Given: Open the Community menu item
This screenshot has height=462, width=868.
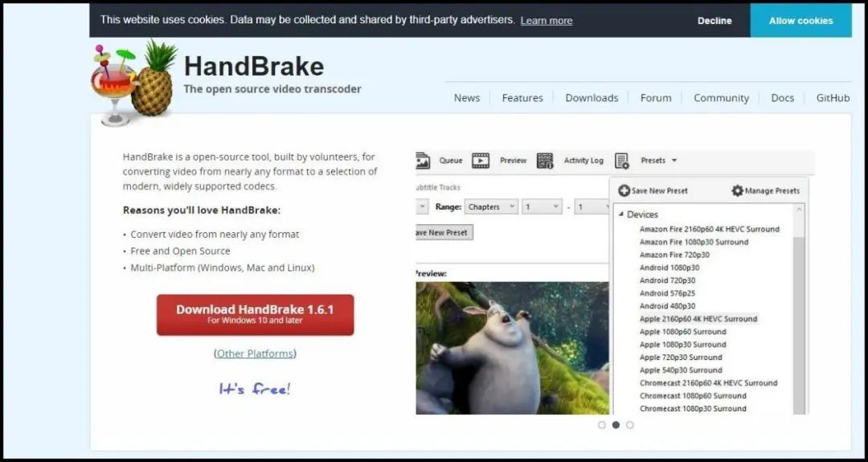Looking at the screenshot, I should [721, 98].
